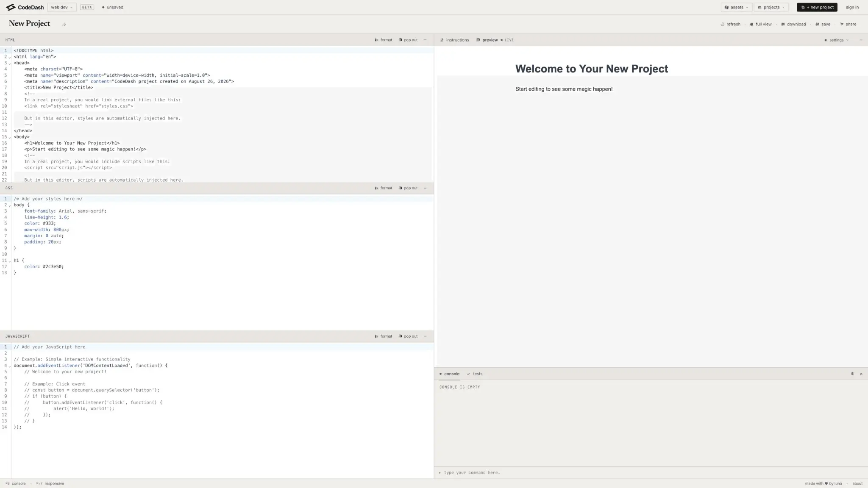Click the console command input field
868x488 pixels.
point(651,472)
